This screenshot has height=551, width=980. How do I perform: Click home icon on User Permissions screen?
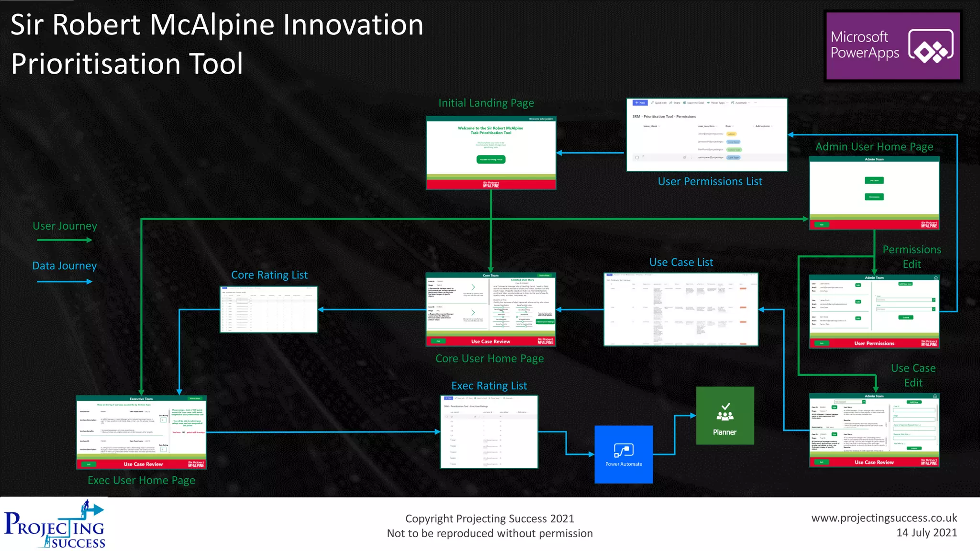coord(935,277)
